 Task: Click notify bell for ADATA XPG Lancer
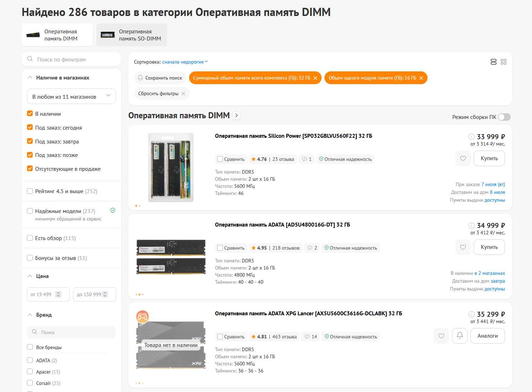click(x=460, y=336)
